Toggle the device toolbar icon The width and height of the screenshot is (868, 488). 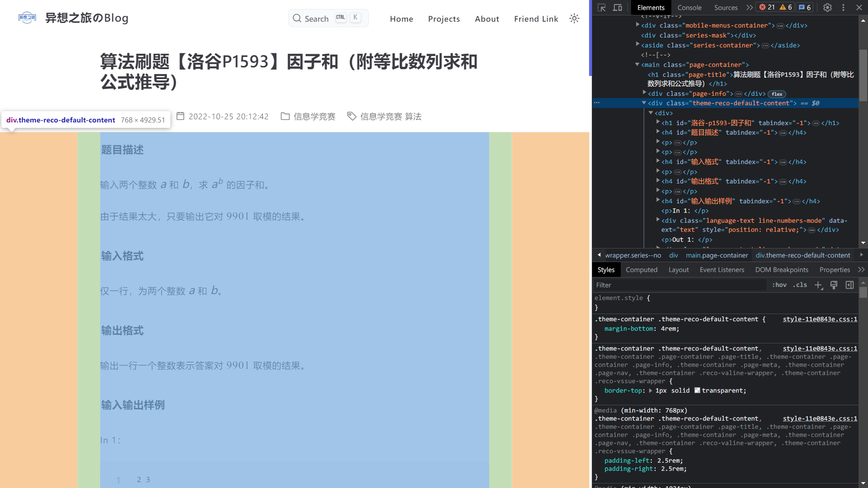click(x=617, y=8)
